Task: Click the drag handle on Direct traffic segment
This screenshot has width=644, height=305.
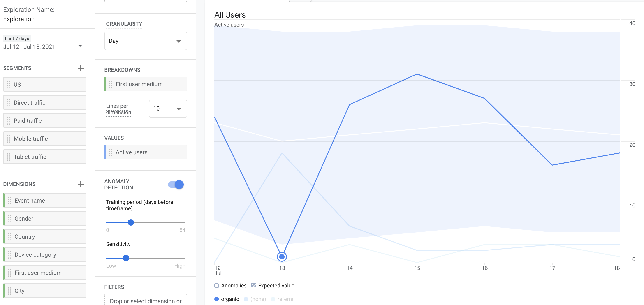Action: click(x=9, y=102)
